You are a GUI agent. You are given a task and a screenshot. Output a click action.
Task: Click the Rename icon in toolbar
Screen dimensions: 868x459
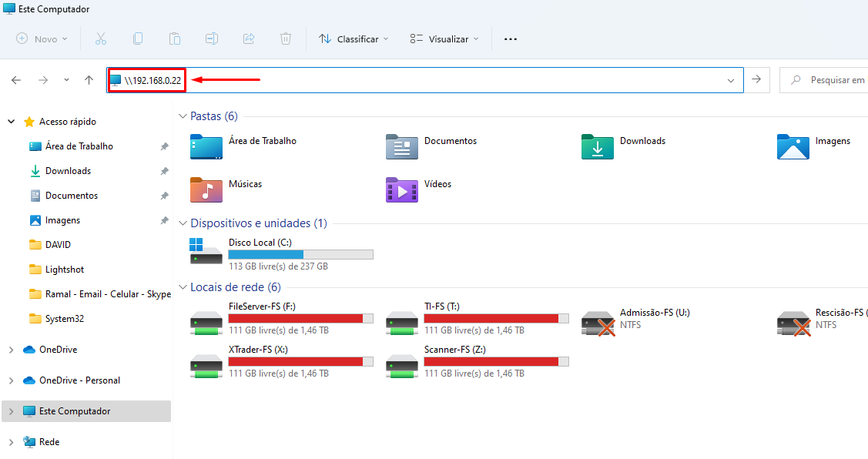(212, 39)
